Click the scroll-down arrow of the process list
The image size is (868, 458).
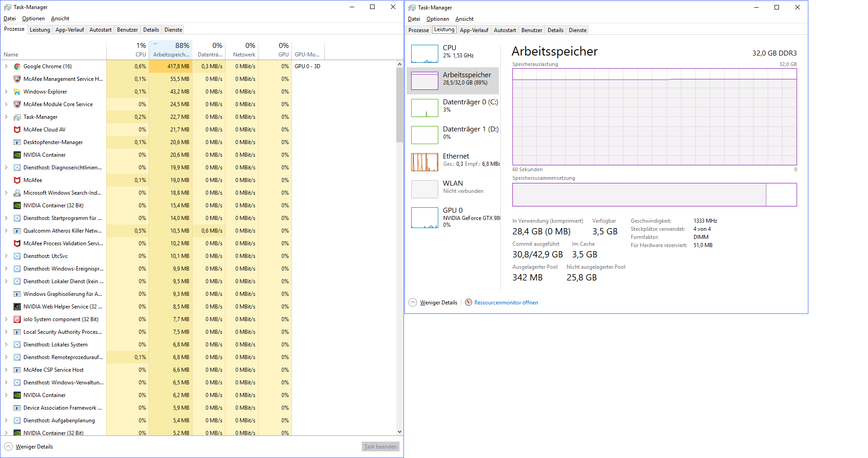pyautogui.click(x=399, y=432)
